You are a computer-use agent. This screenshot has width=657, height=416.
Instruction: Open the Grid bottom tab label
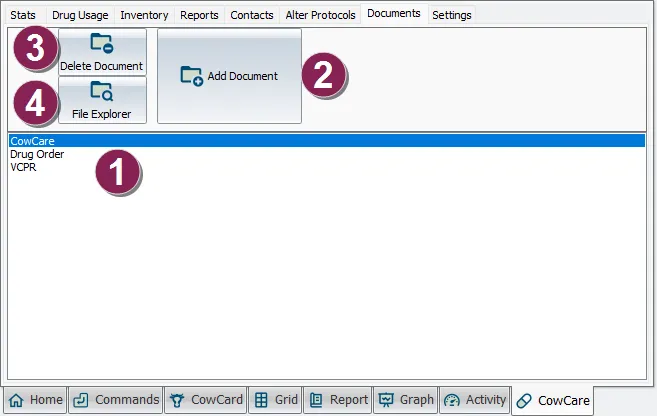pyautogui.click(x=286, y=400)
